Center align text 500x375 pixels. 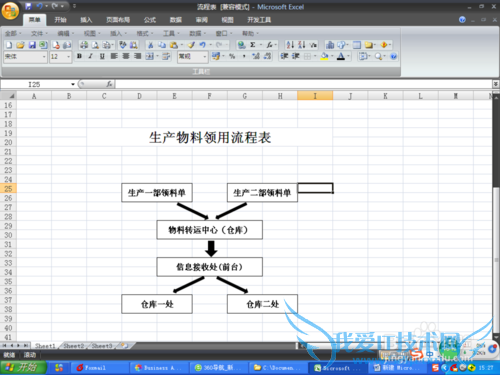126,56
